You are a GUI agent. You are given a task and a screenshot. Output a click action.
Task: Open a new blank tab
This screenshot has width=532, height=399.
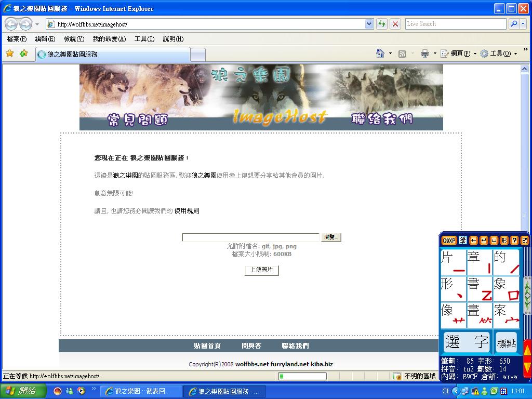[x=198, y=55]
